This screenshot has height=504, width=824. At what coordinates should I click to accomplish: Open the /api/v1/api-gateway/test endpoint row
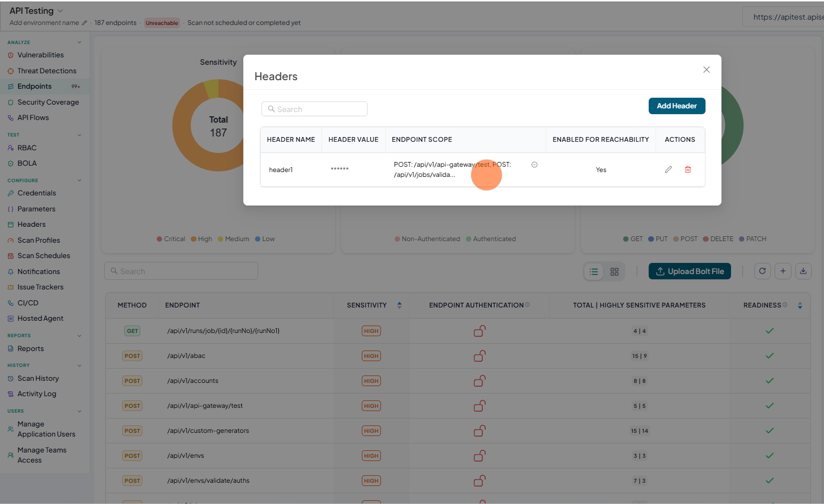click(x=458, y=406)
